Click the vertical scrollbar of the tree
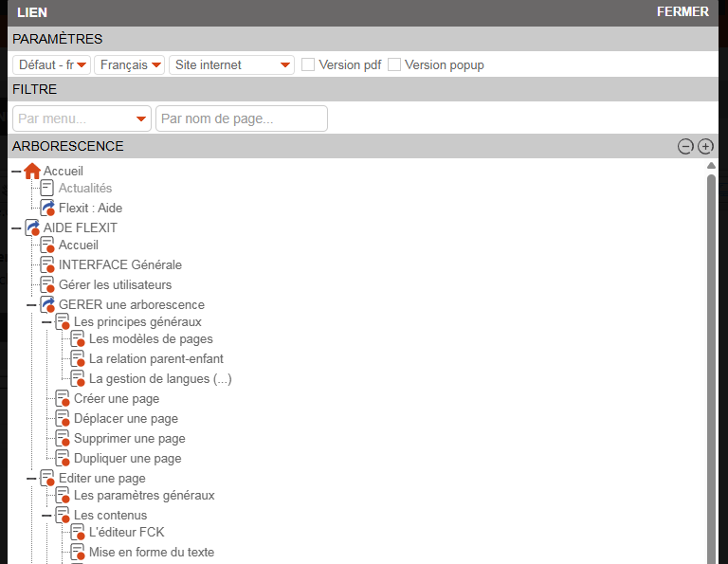Screen dimensions: 728x564 711,360
